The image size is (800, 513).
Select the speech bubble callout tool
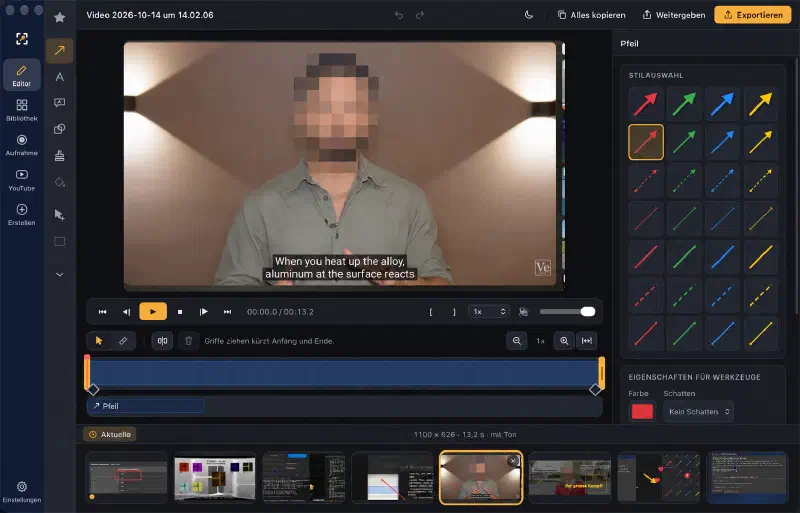[x=60, y=103]
